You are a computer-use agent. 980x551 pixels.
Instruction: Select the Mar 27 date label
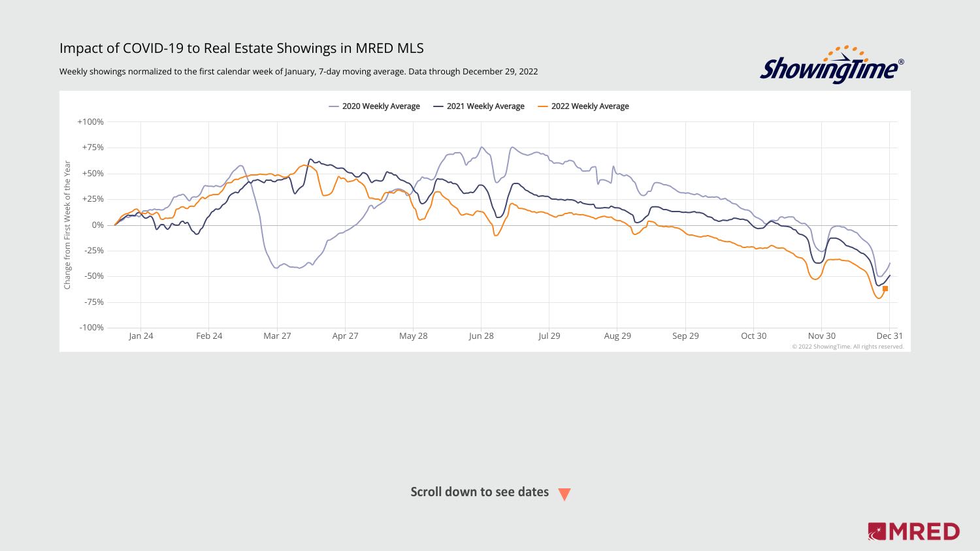coord(277,336)
